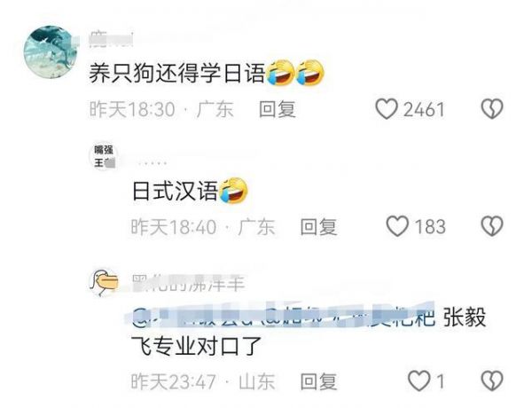
Task: Like the comment with 2461 likes
Action: (387, 109)
